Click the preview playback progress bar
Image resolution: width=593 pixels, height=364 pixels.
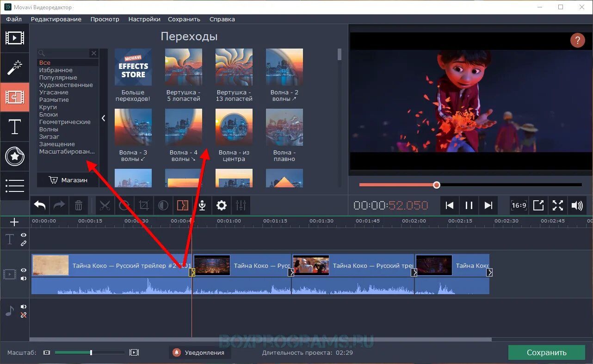tap(470, 185)
